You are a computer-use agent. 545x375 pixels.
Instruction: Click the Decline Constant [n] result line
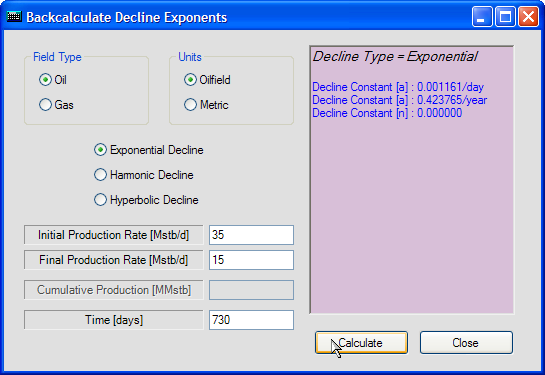pos(387,113)
